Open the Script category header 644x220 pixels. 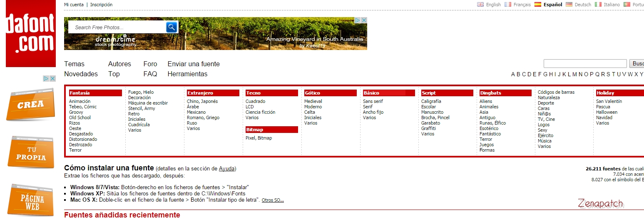(x=447, y=93)
